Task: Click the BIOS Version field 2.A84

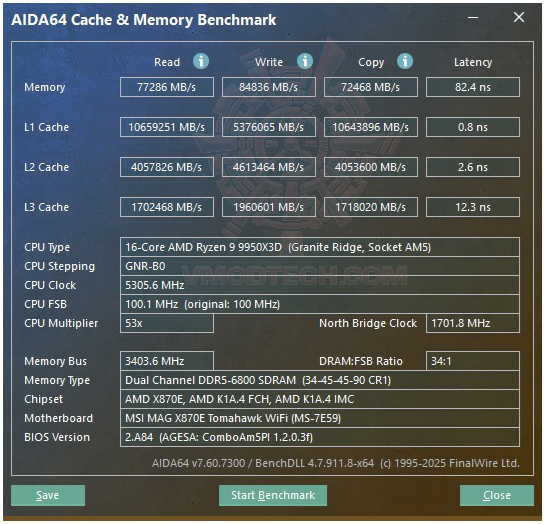Action: [x=320, y=437]
